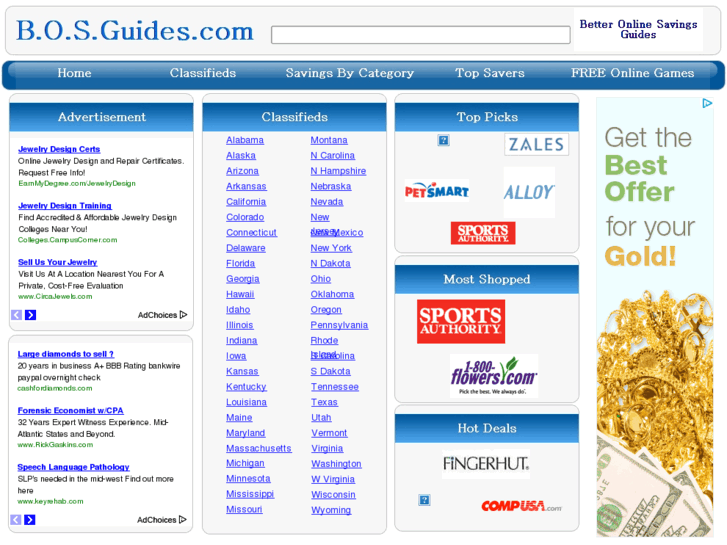This screenshot has height=545, width=727.
Task: Open the Tennessee link
Action: pyautogui.click(x=334, y=387)
